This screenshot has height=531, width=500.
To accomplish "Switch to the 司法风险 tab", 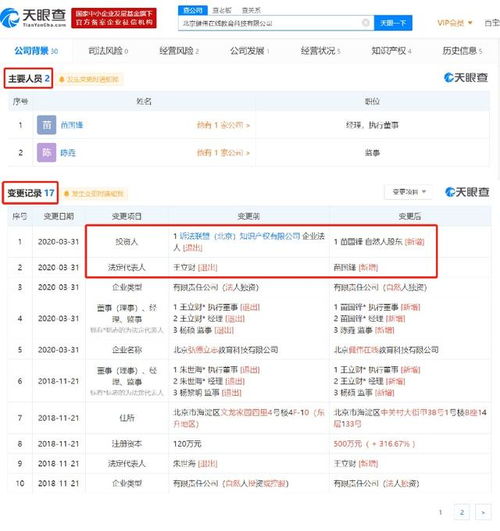I will (108, 51).
